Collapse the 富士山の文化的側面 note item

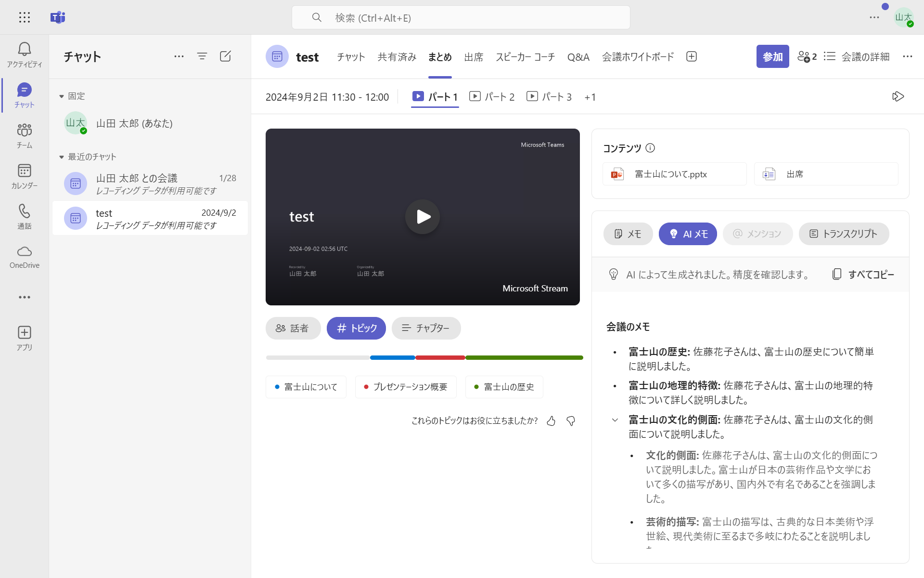615,420
